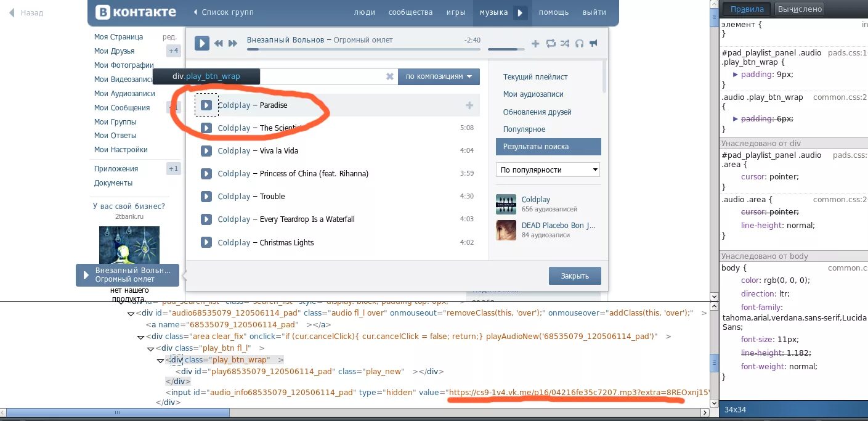
Task: Play the current track in the player header
Action: tap(202, 43)
